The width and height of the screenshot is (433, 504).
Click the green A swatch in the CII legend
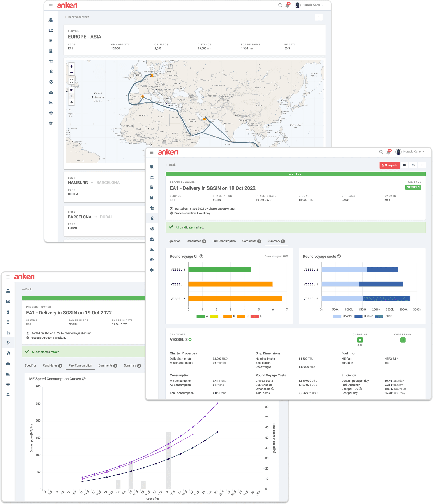click(200, 316)
